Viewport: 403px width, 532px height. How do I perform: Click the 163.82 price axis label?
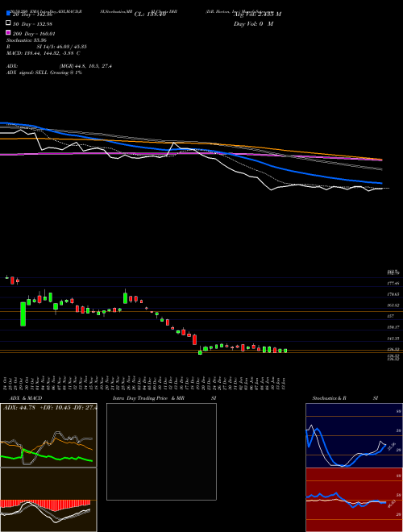click(393, 305)
